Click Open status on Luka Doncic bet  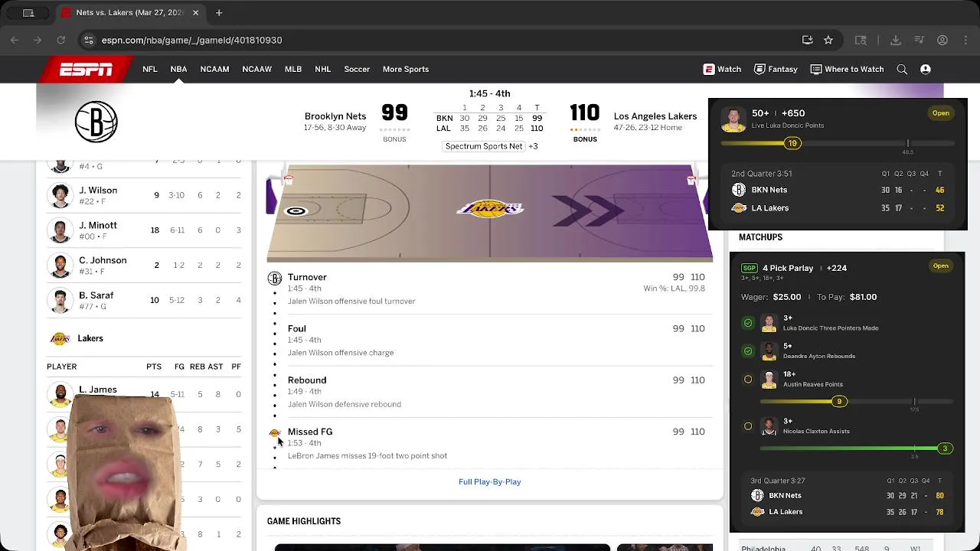point(941,113)
